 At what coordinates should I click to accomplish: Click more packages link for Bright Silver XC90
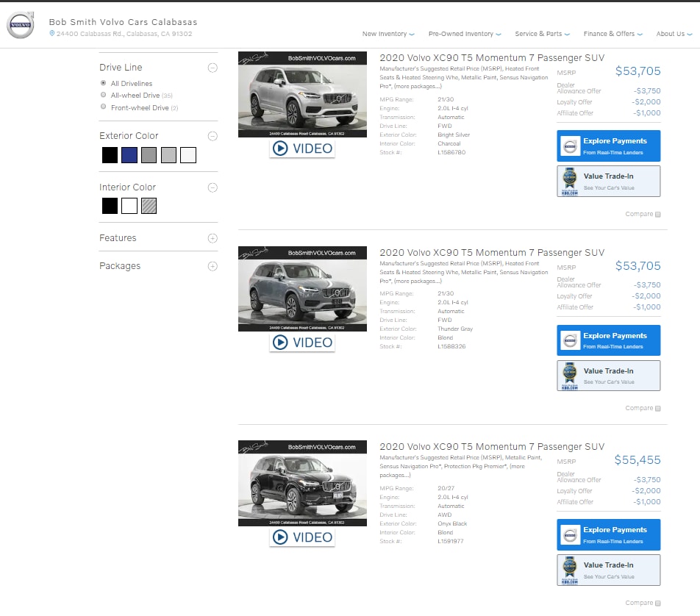coord(418,87)
